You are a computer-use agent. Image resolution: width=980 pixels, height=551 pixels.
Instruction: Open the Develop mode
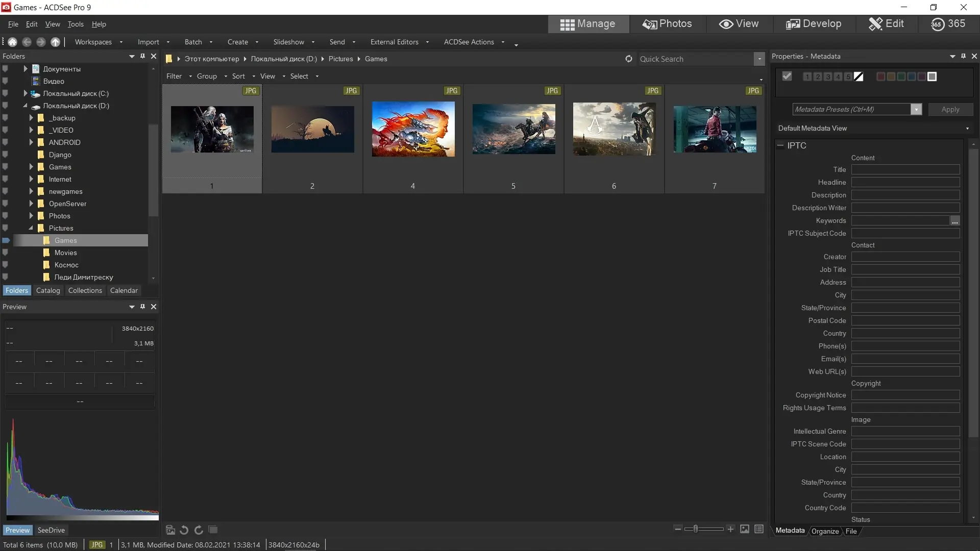tap(814, 24)
